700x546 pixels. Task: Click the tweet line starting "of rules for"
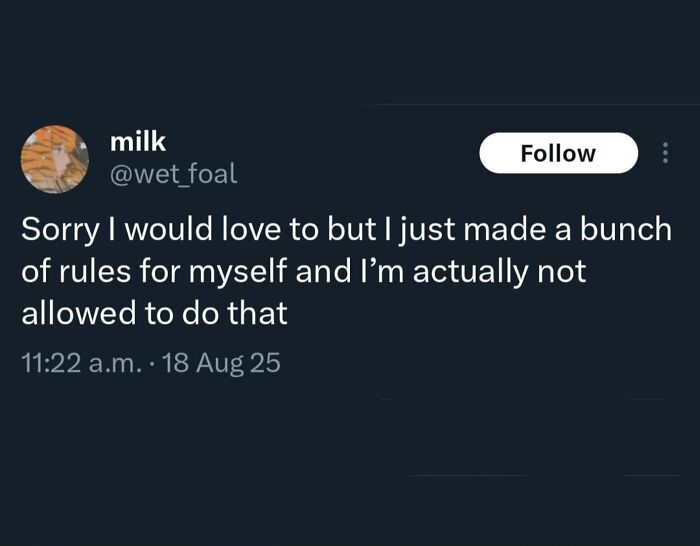point(305,271)
